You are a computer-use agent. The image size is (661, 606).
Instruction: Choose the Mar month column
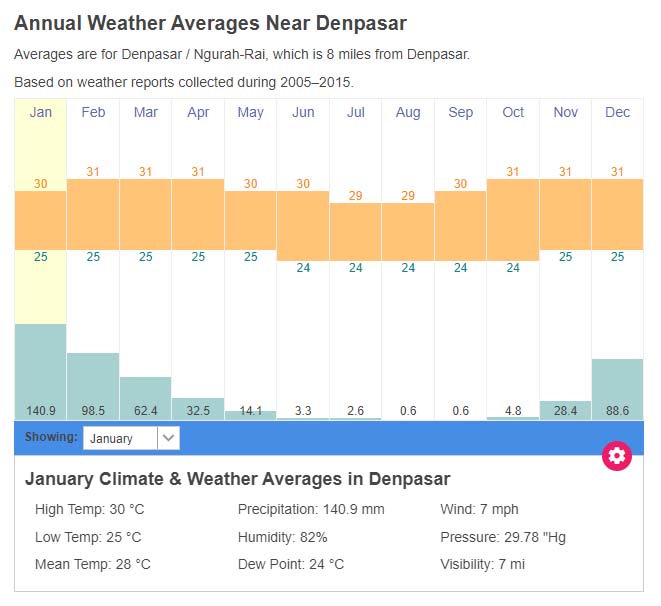click(x=146, y=112)
